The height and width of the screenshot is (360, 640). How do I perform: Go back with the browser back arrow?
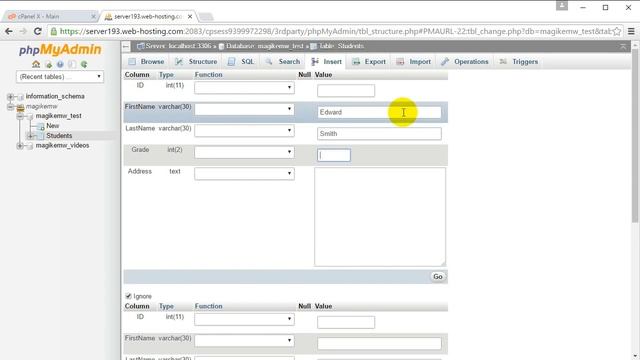click(9, 31)
